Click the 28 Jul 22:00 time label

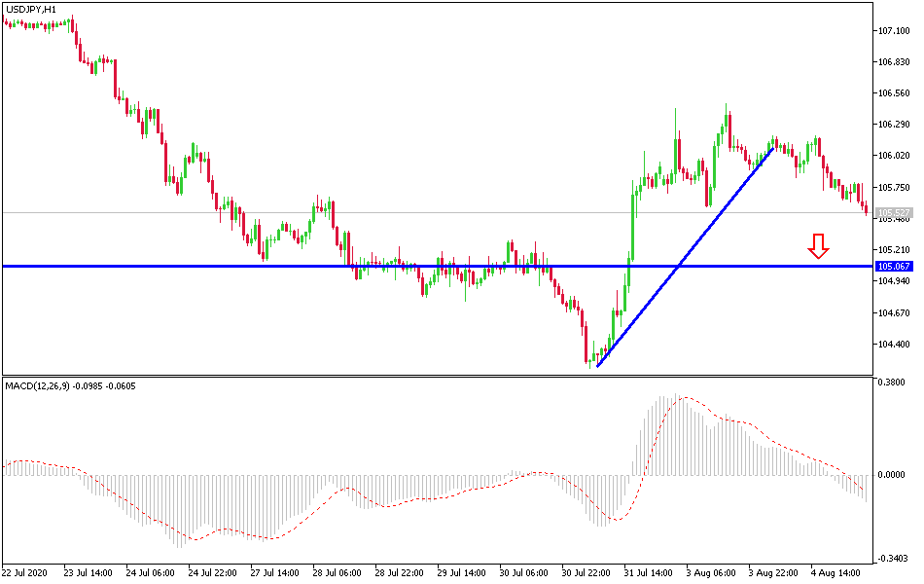click(399, 572)
